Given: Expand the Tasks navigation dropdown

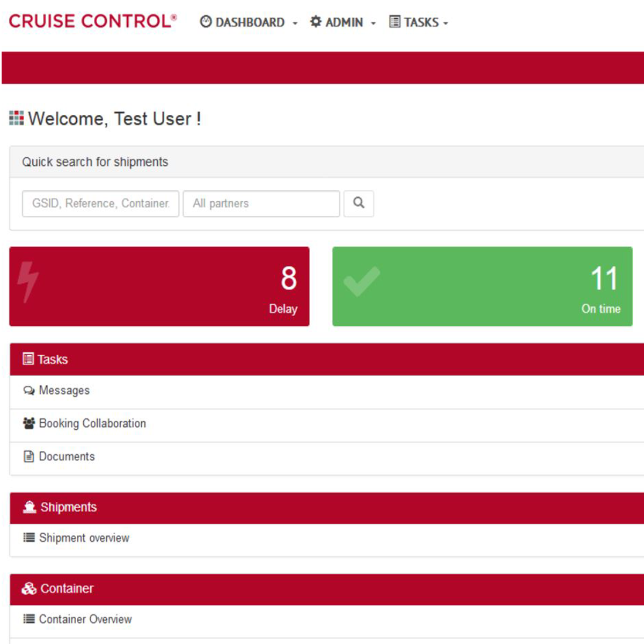Looking at the screenshot, I should point(446,24).
